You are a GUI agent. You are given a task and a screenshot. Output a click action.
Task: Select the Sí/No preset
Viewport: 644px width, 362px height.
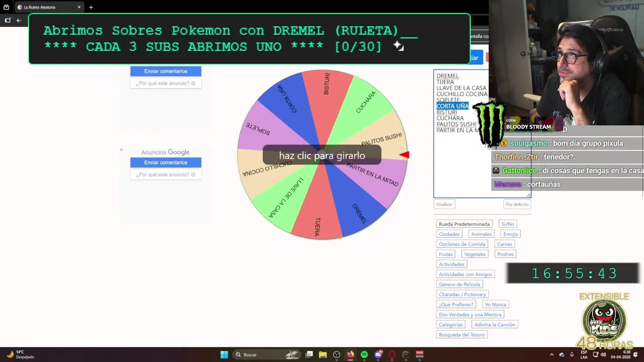pyautogui.click(x=508, y=224)
